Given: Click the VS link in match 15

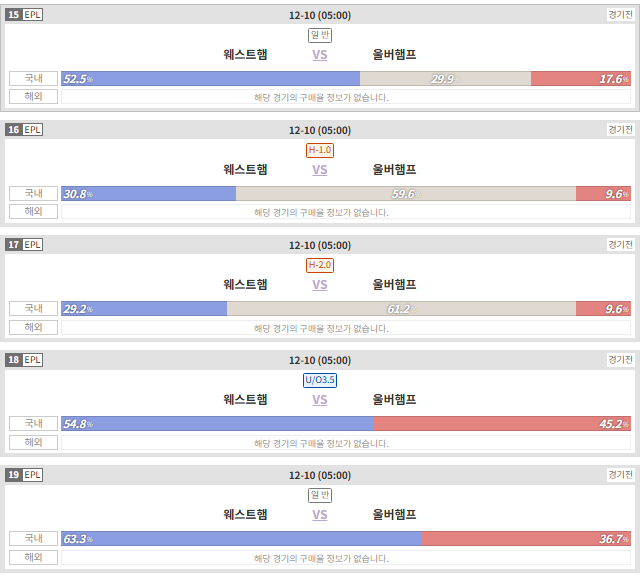Looking at the screenshot, I should 319,55.
